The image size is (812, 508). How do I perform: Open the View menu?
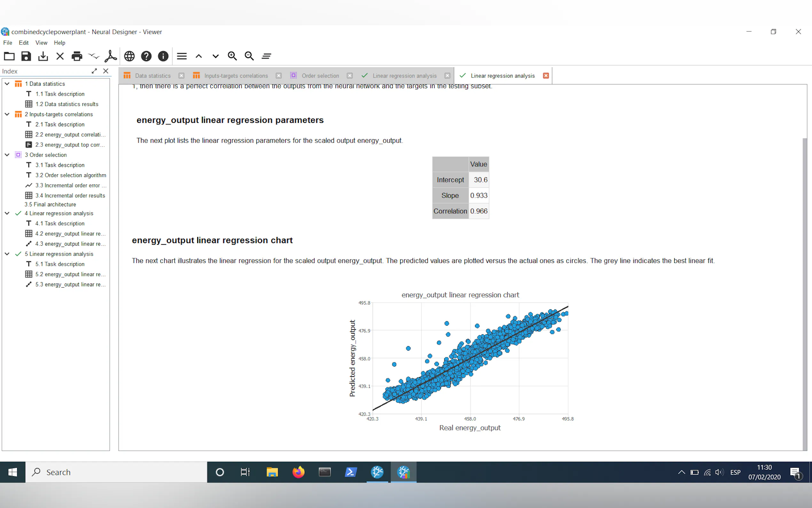coord(41,43)
